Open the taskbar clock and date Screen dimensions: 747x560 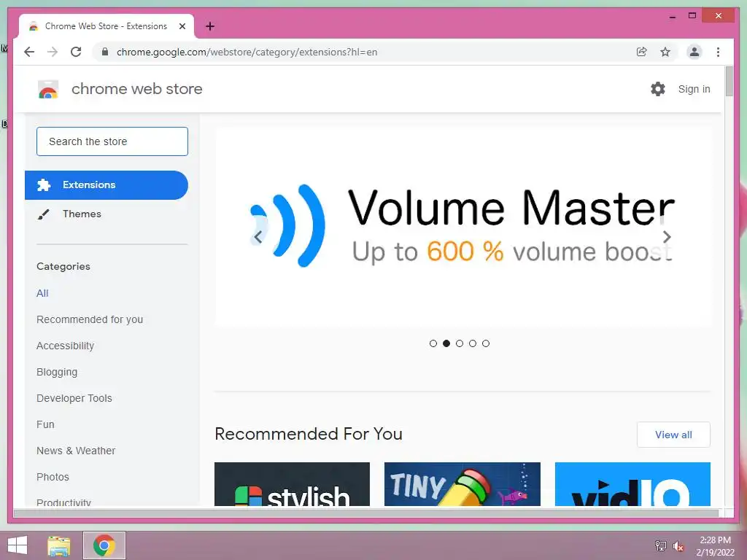tap(715, 546)
